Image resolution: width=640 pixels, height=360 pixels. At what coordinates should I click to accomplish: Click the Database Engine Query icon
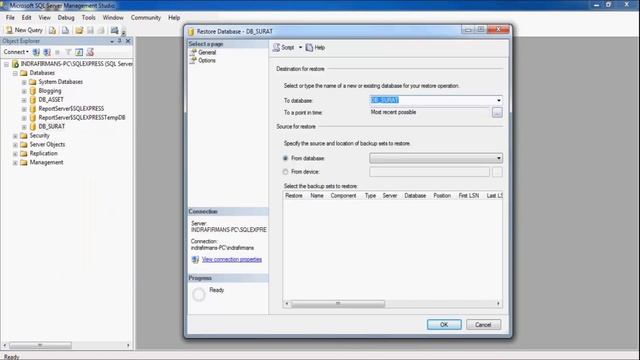[x=52, y=30]
